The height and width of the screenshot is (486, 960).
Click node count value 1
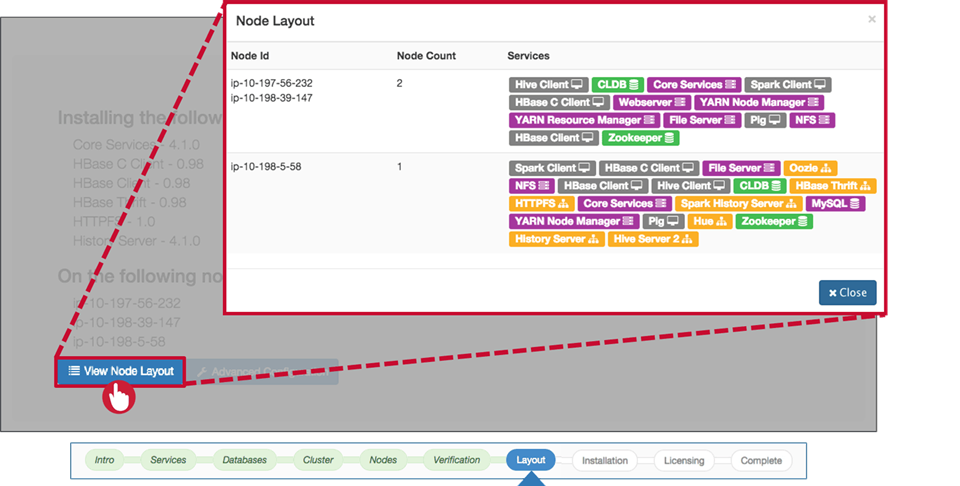[x=399, y=166]
